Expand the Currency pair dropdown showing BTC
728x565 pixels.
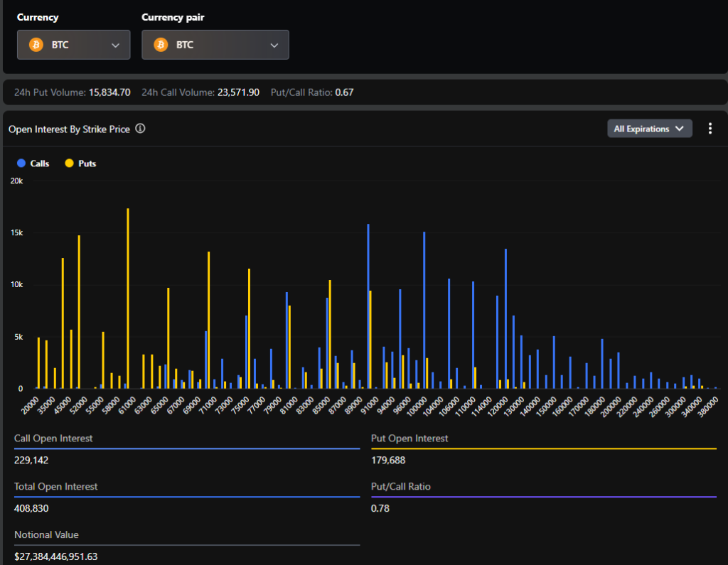(x=215, y=45)
